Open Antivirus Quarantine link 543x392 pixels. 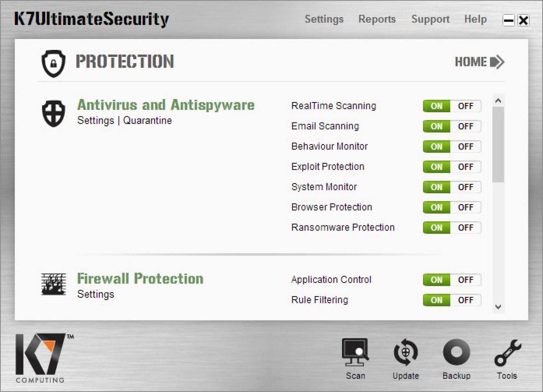click(x=147, y=121)
